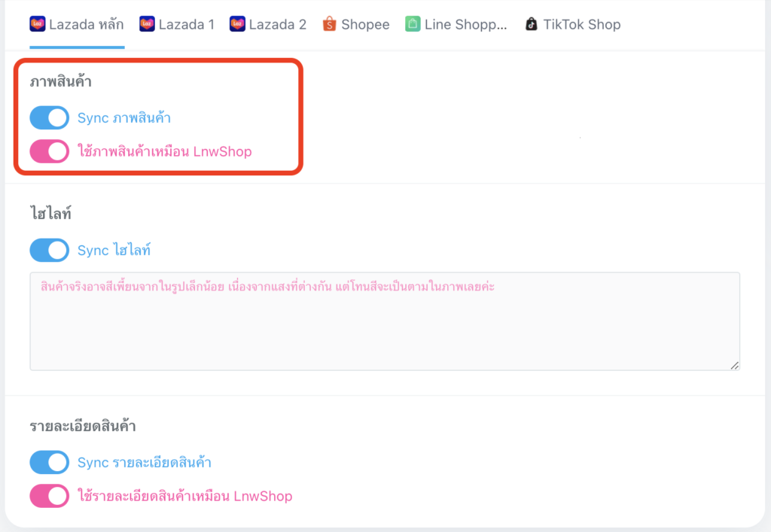
Task: Click the Lazada หลัก logo icon
Action: (38, 24)
